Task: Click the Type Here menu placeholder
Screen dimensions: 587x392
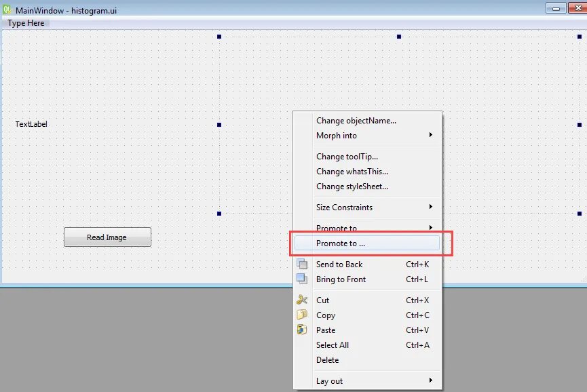Action: pyautogui.click(x=26, y=23)
